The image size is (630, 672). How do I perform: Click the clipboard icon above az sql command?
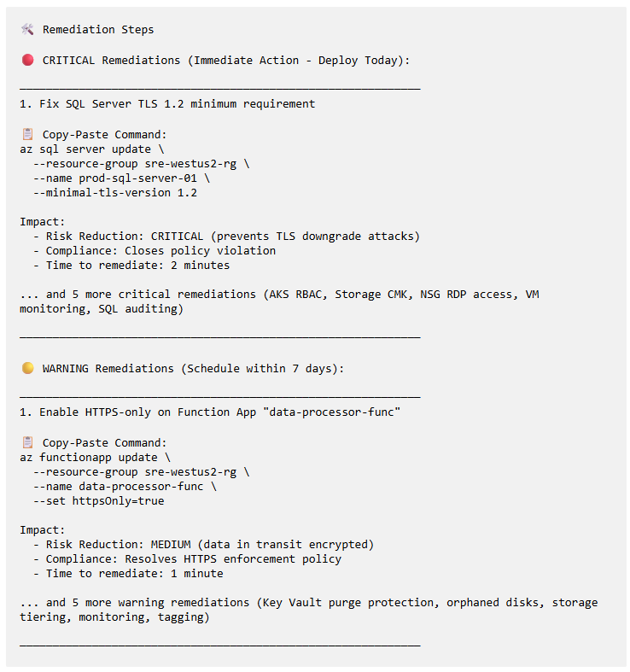(28, 134)
